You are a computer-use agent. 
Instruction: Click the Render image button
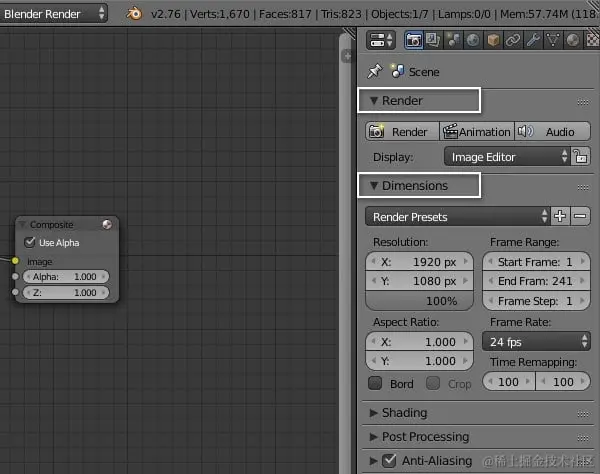point(402,132)
